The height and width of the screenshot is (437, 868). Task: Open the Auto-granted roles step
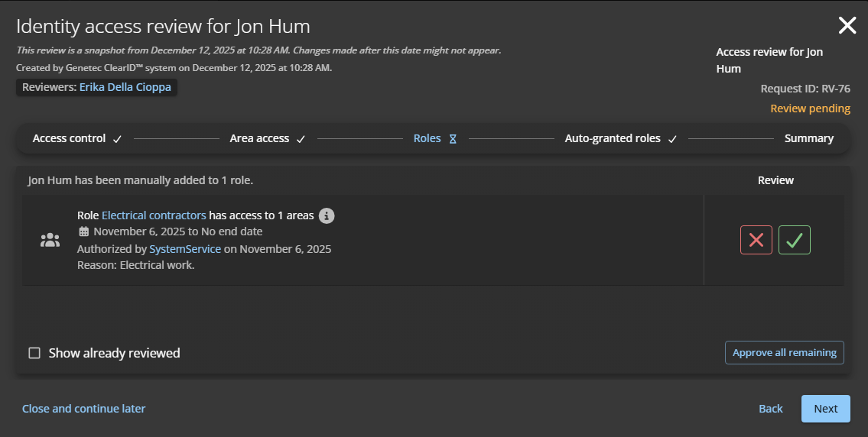point(612,138)
